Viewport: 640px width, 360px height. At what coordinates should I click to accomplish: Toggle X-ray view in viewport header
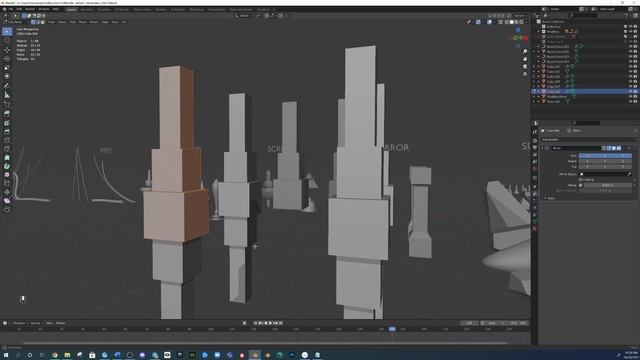tap(500, 22)
